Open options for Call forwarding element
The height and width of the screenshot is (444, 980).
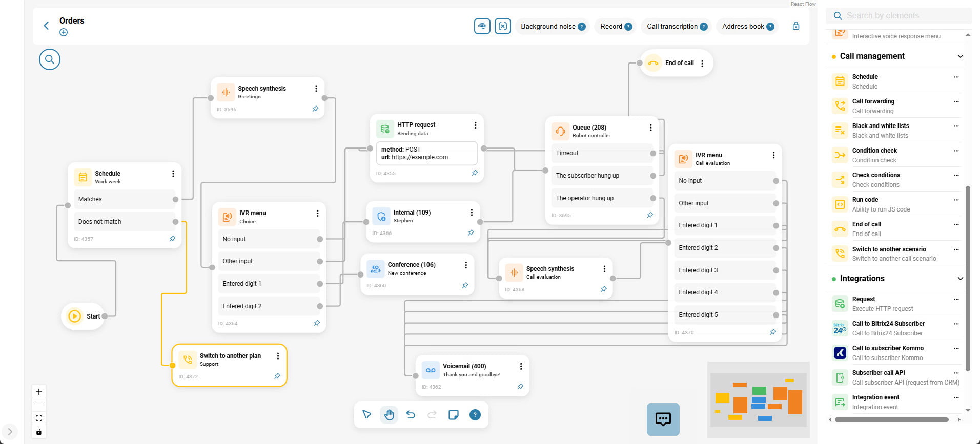tap(956, 101)
